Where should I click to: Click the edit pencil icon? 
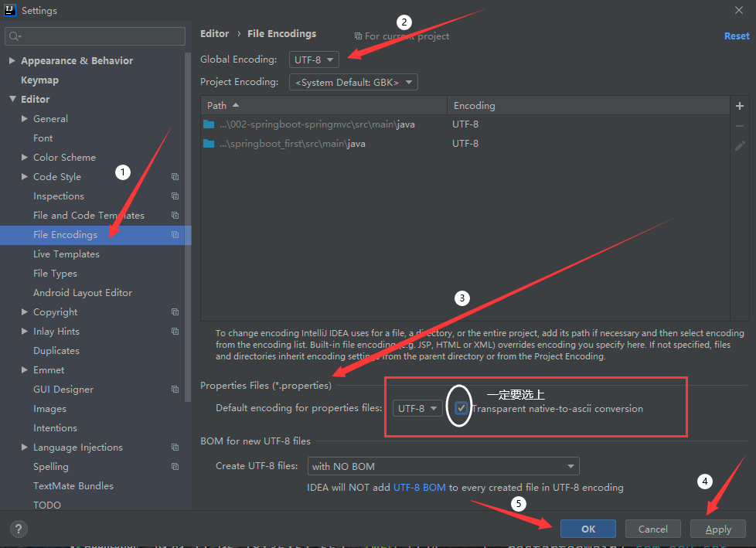(x=740, y=145)
